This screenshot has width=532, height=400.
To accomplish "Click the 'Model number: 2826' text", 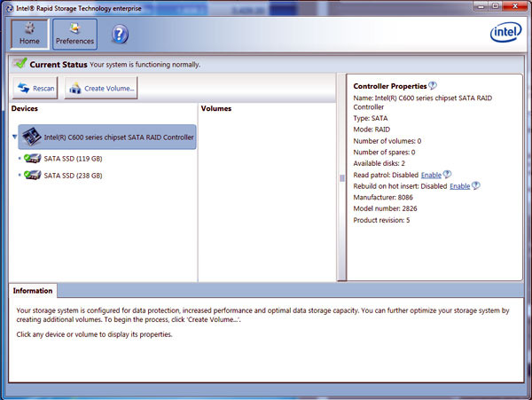I will point(385,208).
